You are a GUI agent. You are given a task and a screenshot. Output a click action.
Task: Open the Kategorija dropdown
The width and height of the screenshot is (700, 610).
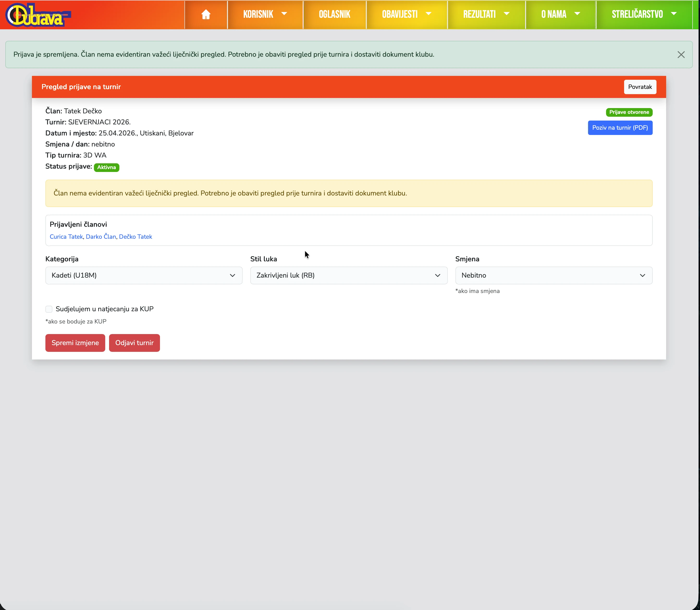click(x=144, y=275)
